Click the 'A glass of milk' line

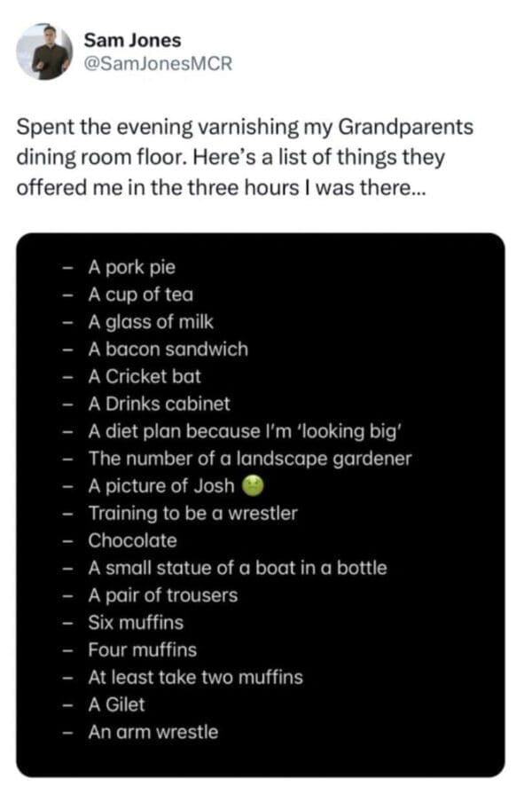[151, 322]
